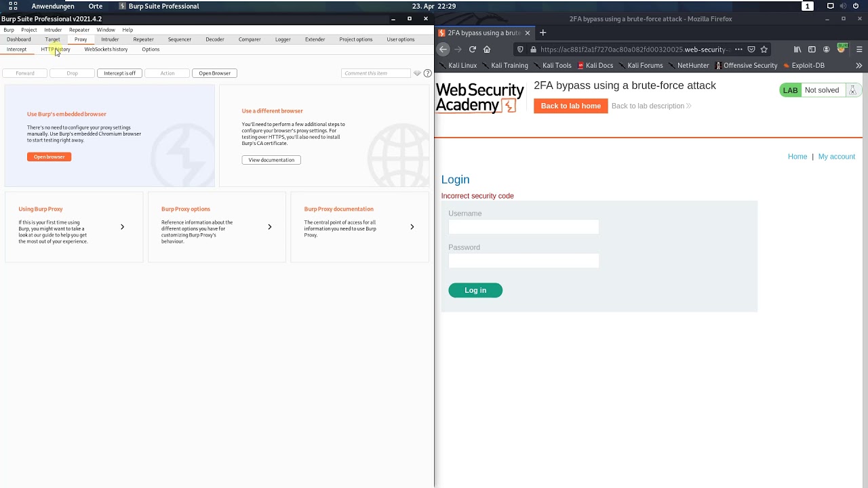Open the Kali applications grid icon

coord(13,6)
